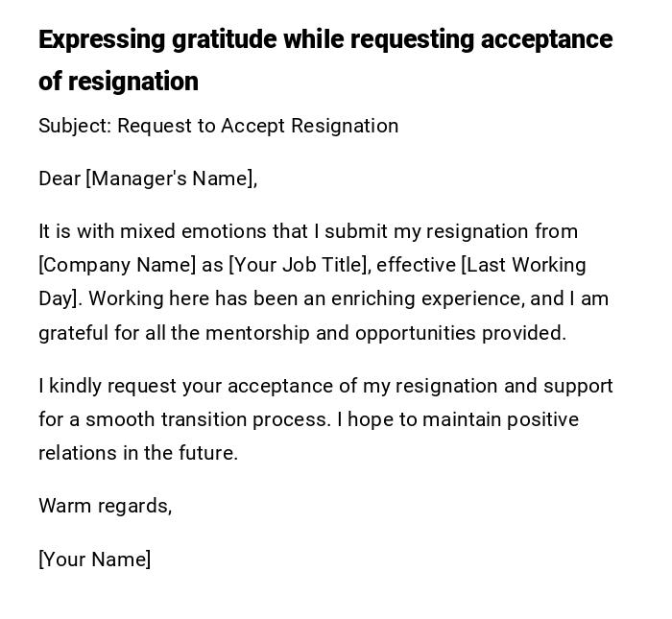Image resolution: width=672 pixels, height=619 pixels.
Task: Click "of resignation" in the bold heading
Action: (x=118, y=82)
